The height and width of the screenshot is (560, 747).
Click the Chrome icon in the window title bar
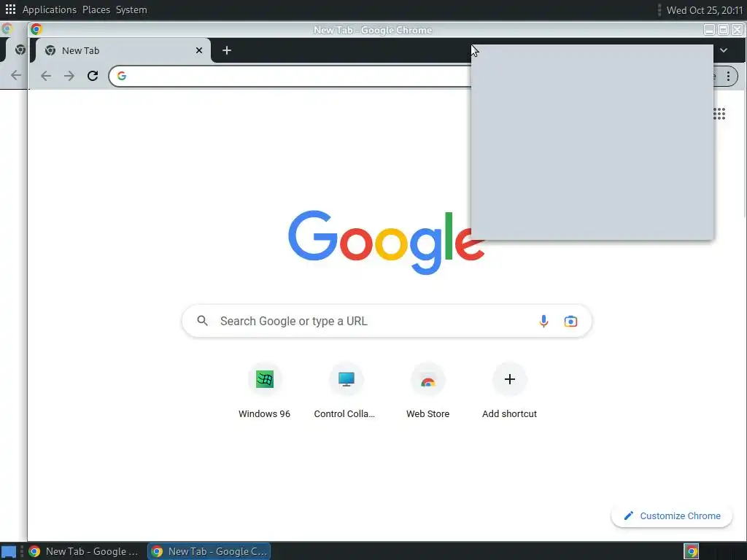[x=36, y=29]
